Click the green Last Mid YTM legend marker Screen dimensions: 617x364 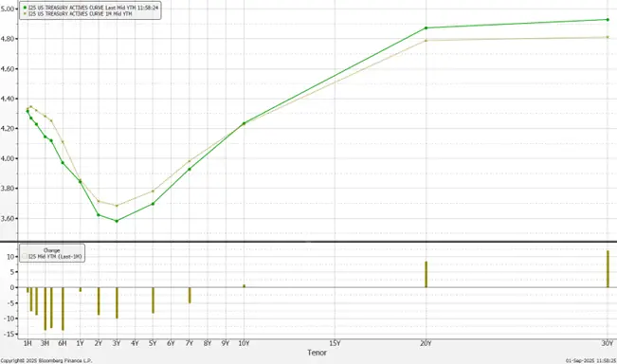coord(26,8)
